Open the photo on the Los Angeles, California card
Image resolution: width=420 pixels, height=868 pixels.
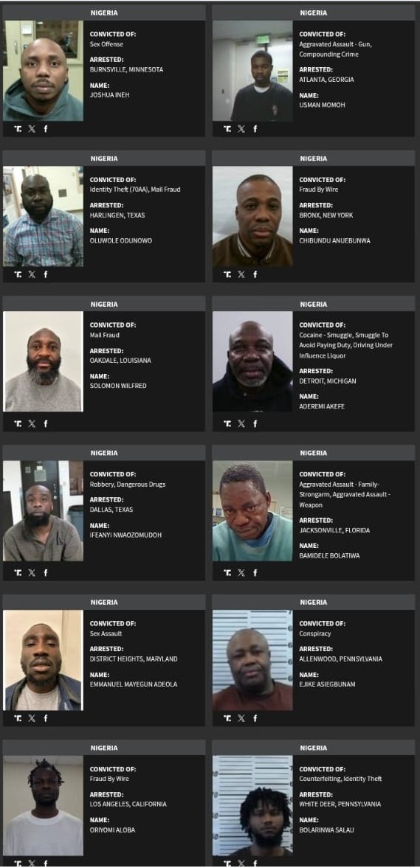44,805
